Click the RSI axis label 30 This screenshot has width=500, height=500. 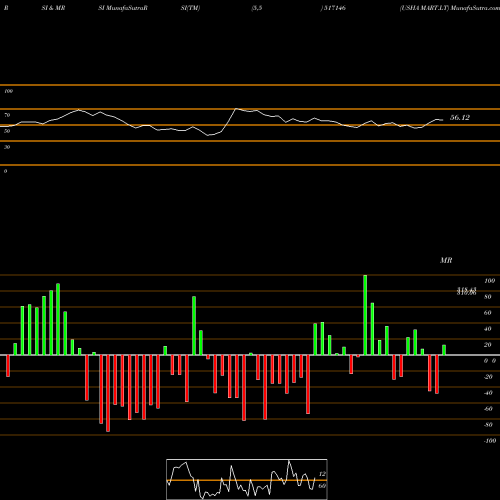pos(7,147)
